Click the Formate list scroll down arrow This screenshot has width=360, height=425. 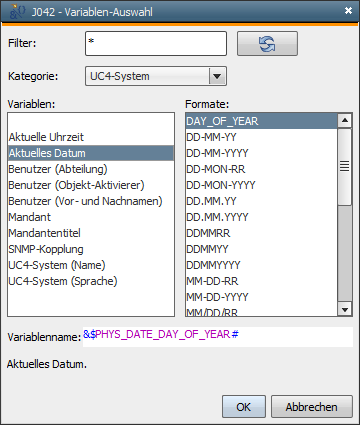coord(345,310)
